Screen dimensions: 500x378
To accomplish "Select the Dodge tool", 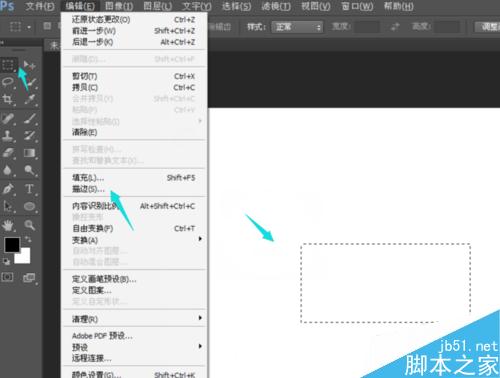I will [x=30, y=170].
